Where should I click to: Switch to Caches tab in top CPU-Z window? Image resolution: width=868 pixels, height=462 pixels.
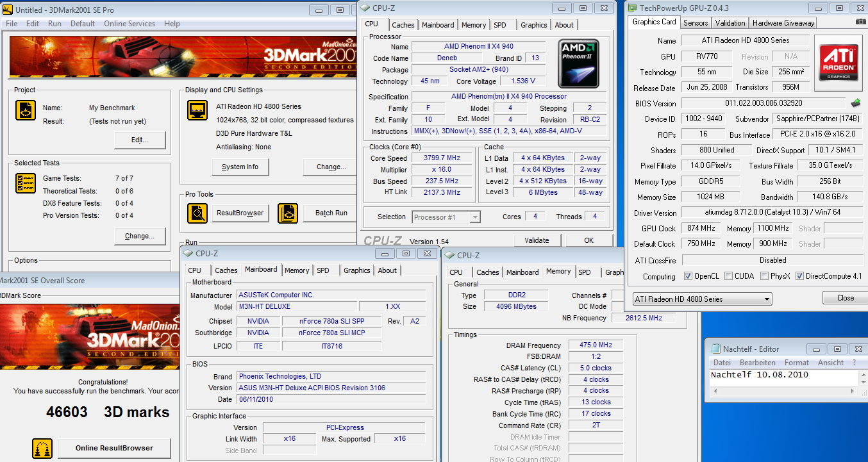point(403,25)
